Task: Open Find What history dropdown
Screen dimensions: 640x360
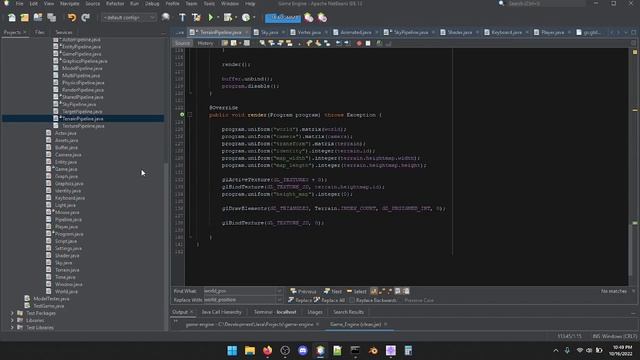Action: click(x=279, y=291)
